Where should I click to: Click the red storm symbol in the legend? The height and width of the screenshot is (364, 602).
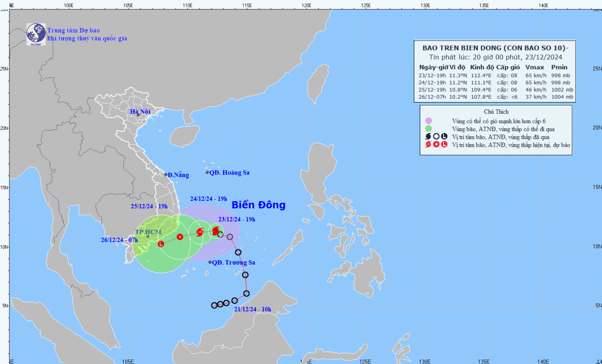(x=428, y=144)
